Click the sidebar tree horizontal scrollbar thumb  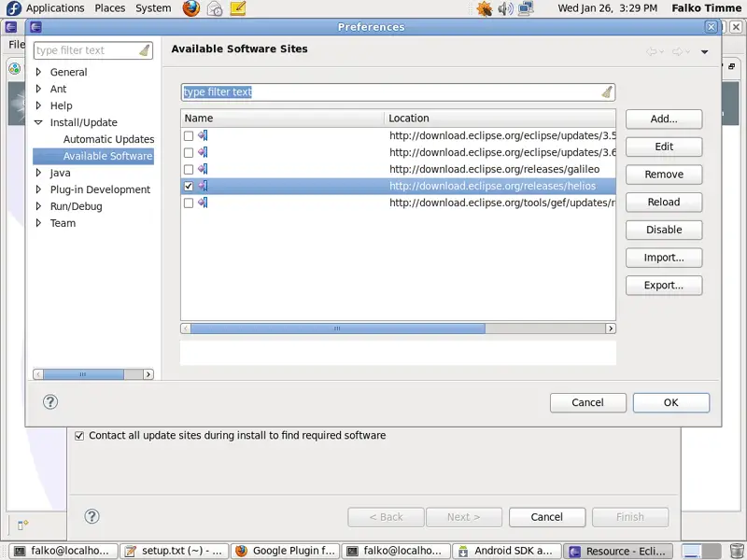(x=83, y=374)
